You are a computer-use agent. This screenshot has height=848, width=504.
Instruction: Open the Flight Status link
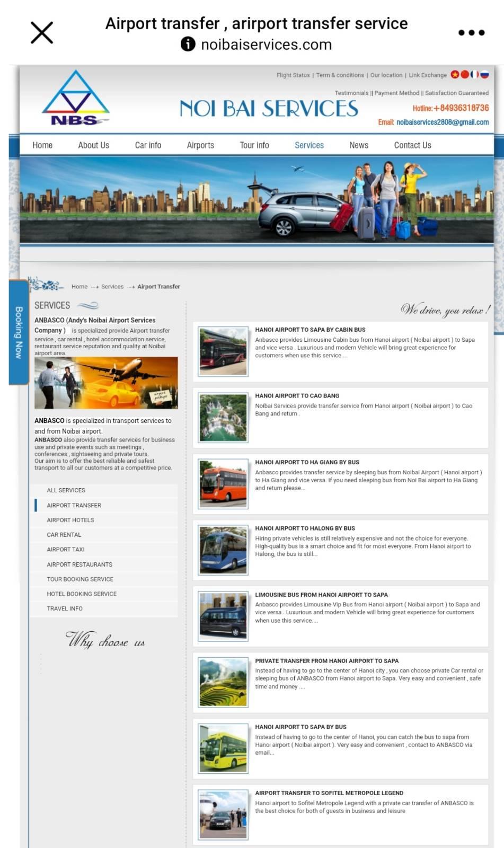293,75
